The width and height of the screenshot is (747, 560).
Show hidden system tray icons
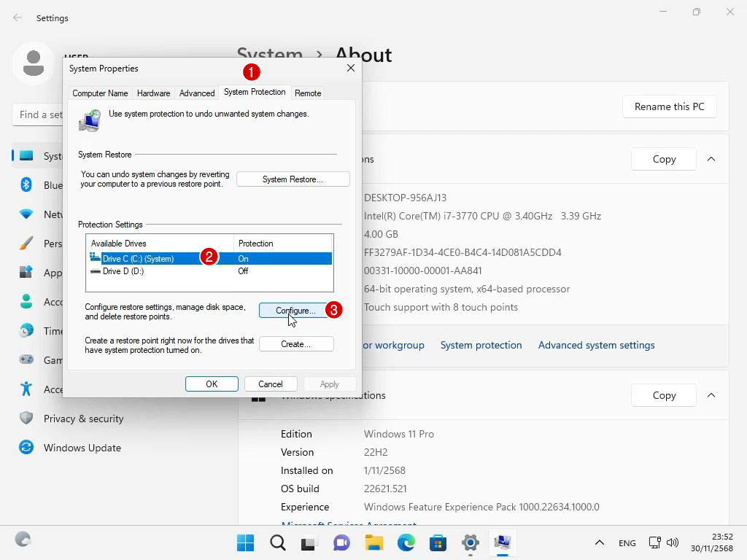coord(600,542)
